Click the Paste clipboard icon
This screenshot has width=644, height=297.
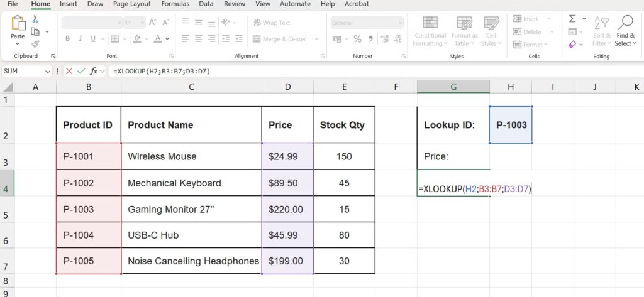17,25
